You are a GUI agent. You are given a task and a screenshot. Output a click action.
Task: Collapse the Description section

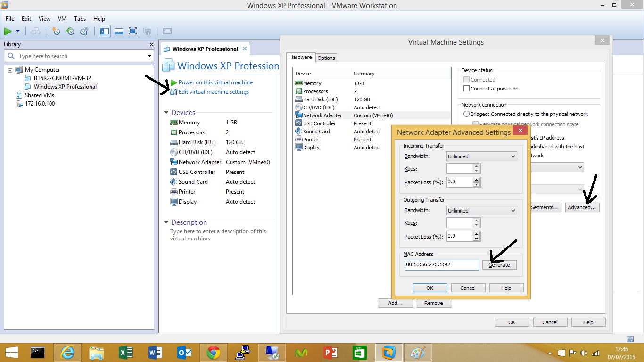[166, 222]
